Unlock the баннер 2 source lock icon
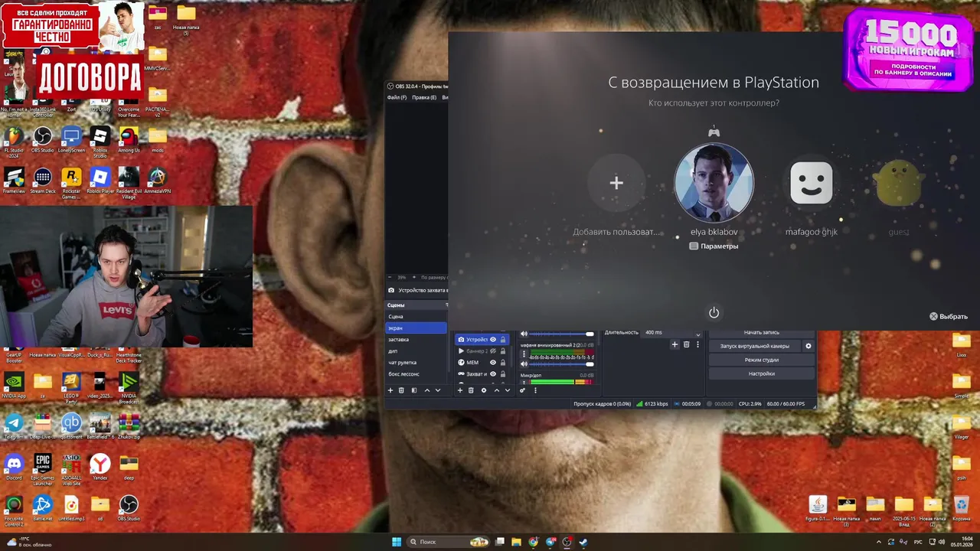Screen dimensions: 980x551 pyautogui.click(x=502, y=350)
